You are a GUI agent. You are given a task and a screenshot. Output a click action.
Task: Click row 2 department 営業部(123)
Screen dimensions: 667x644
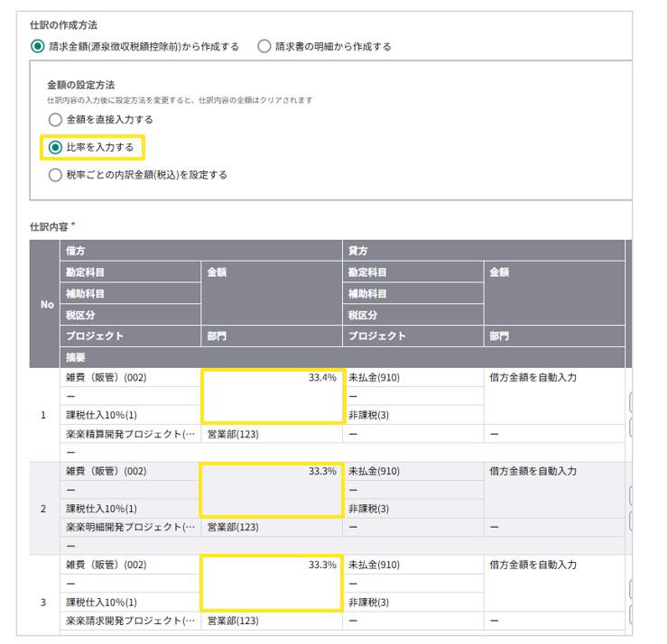(x=234, y=527)
